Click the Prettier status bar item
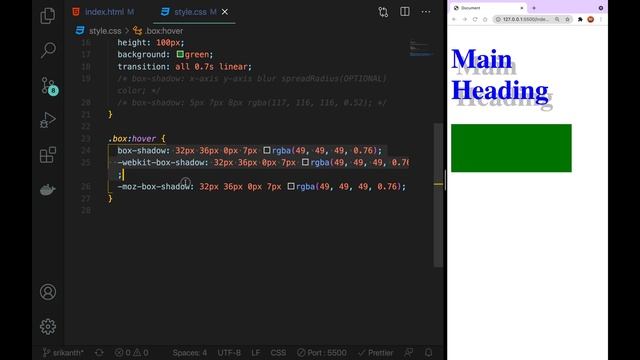Viewport: 640px width, 360px height. (x=376, y=353)
